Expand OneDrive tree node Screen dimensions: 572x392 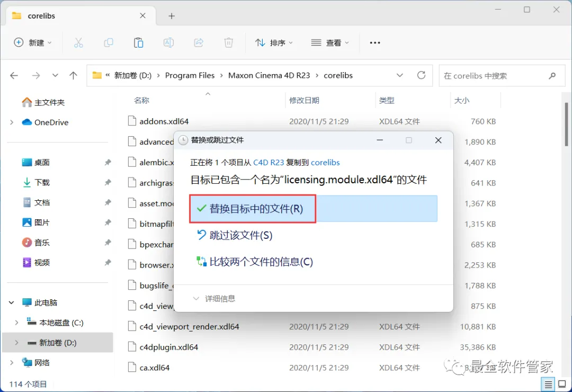[x=12, y=122]
